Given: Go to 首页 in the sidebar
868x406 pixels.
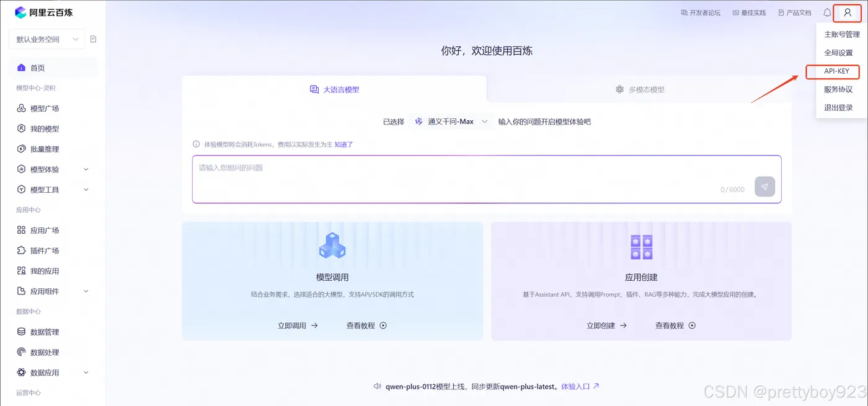Looking at the screenshot, I should pos(52,68).
